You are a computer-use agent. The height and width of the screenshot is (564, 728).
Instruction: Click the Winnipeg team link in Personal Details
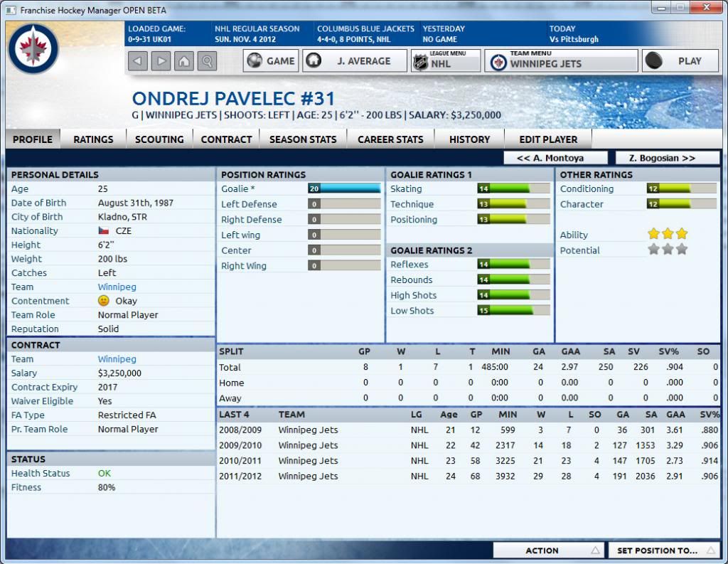(x=117, y=287)
